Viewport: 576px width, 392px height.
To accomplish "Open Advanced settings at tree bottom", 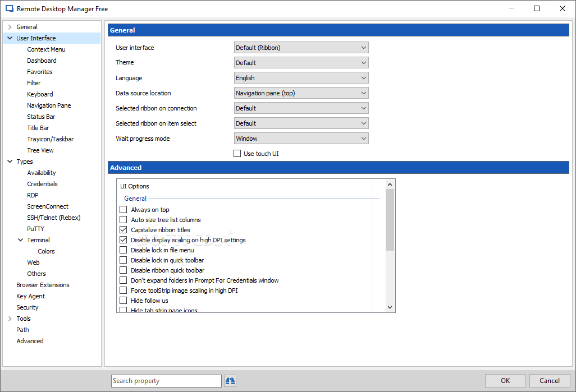I will (x=30, y=341).
